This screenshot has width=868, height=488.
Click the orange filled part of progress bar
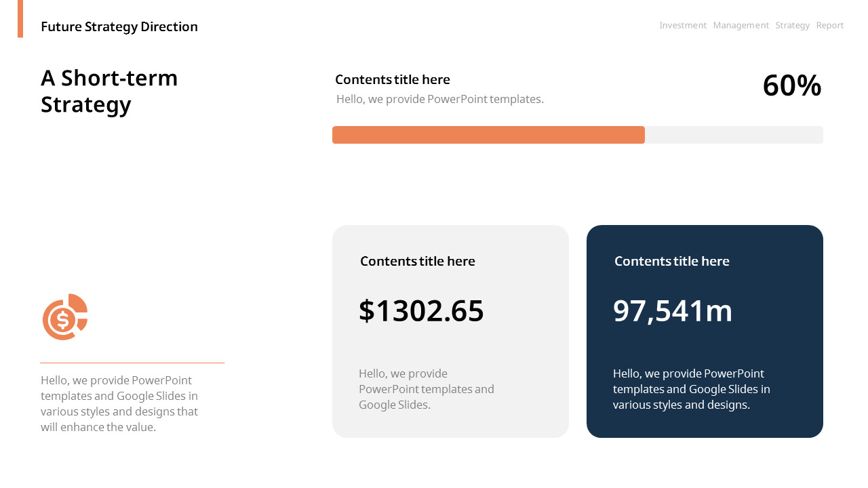pos(488,135)
